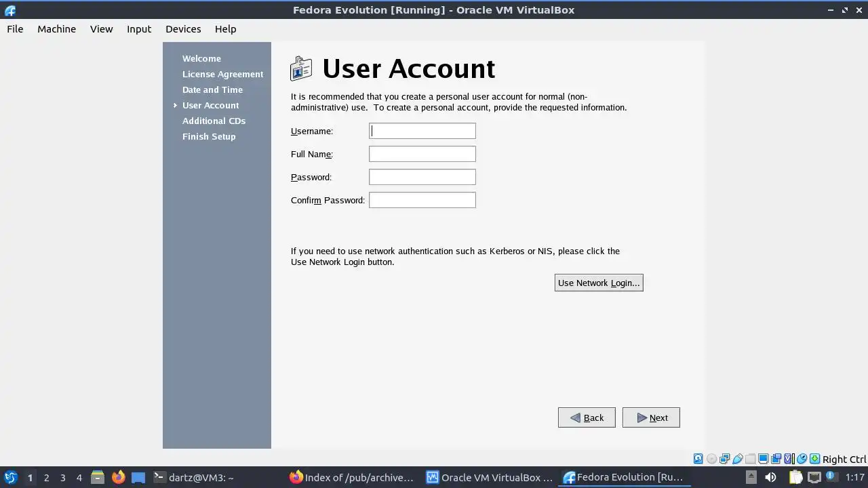868x488 pixels.
Task: Open the Input menu
Action: coord(139,29)
